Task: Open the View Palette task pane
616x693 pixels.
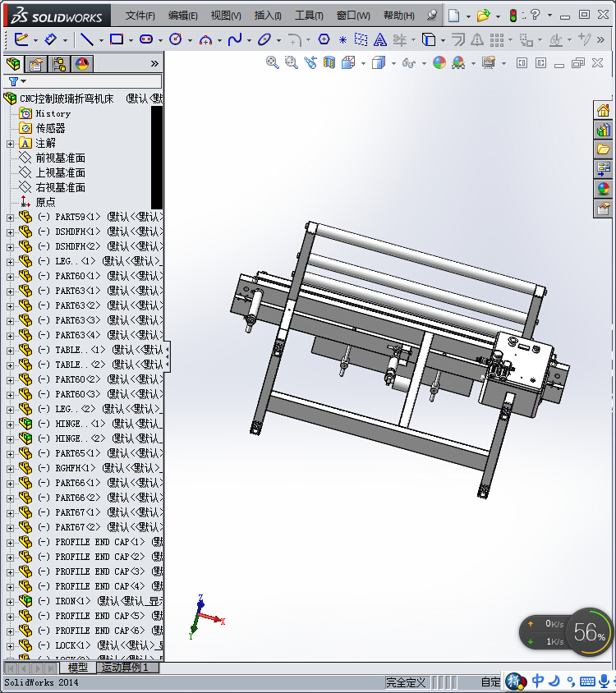Action: [603, 169]
